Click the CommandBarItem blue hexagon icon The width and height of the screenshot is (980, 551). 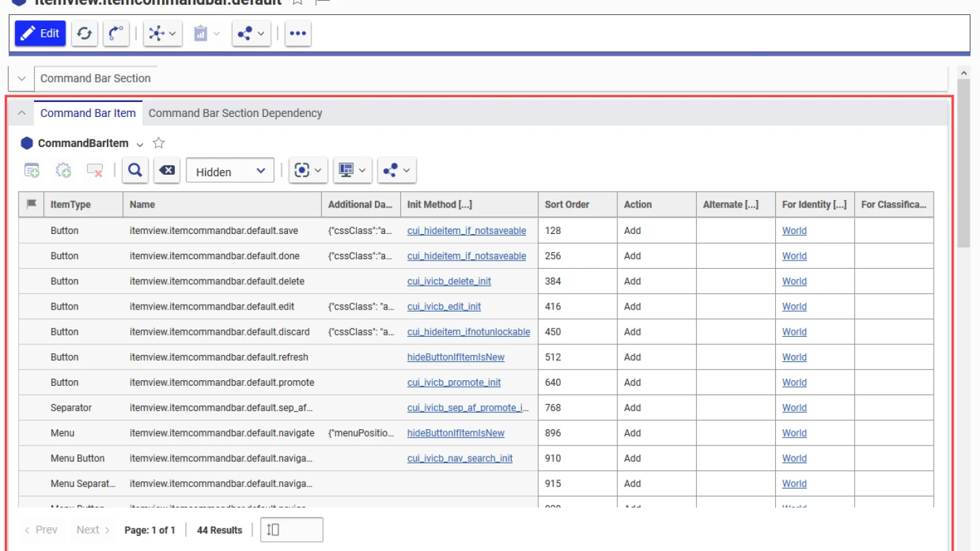click(x=27, y=143)
